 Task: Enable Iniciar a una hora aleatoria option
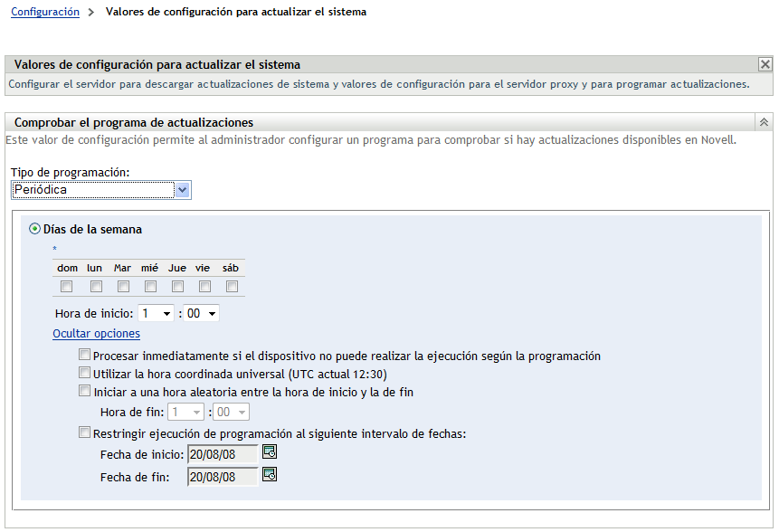[x=84, y=391]
